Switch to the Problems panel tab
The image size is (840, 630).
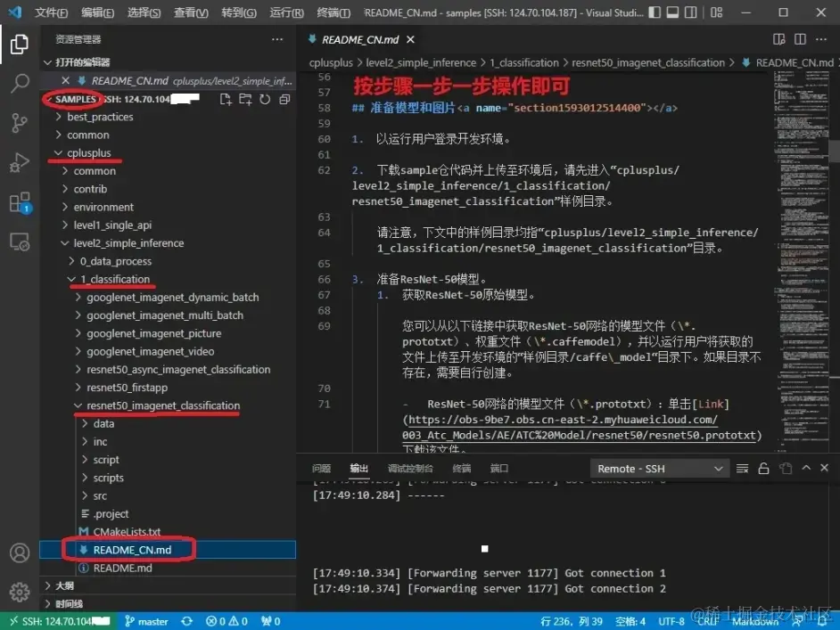(321, 469)
